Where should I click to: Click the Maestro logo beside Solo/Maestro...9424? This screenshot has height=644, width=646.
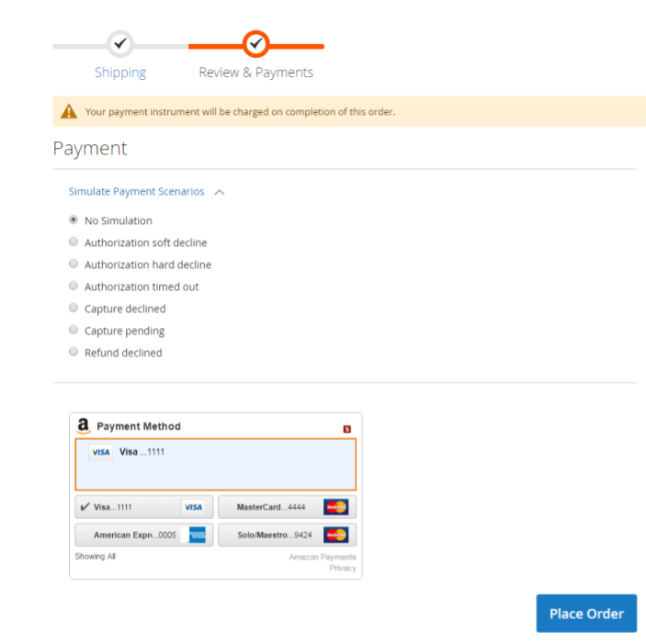[335, 535]
